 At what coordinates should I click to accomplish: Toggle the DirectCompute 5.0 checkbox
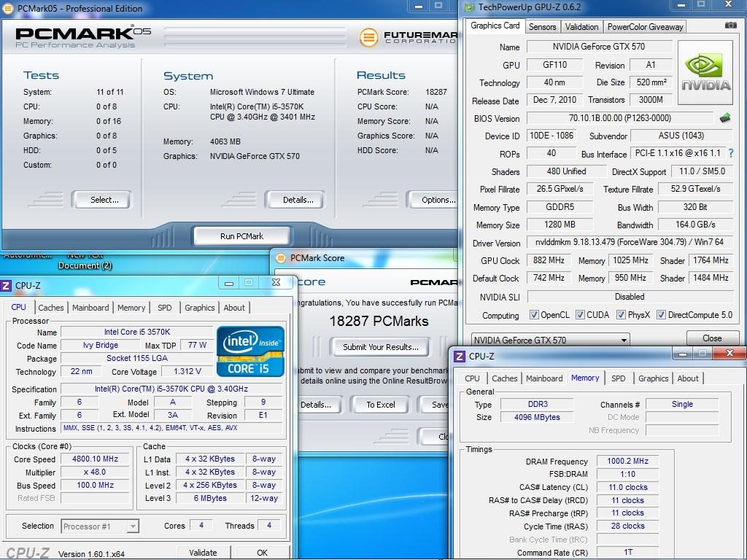tap(661, 315)
